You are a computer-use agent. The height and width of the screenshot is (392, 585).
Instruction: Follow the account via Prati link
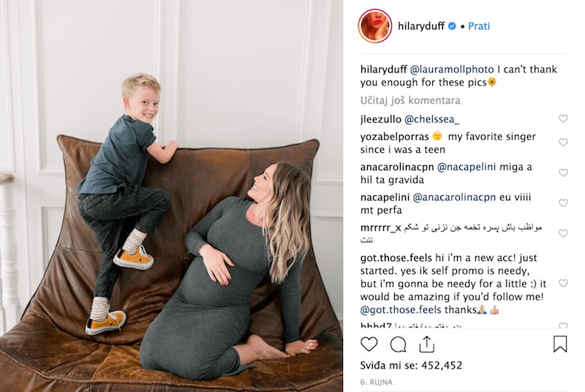[x=479, y=26]
